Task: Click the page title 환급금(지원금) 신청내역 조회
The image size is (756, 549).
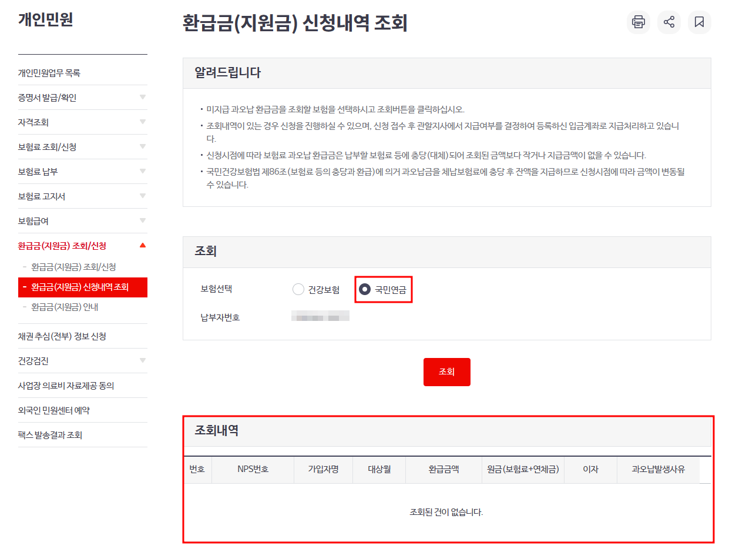Action: pos(295,22)
